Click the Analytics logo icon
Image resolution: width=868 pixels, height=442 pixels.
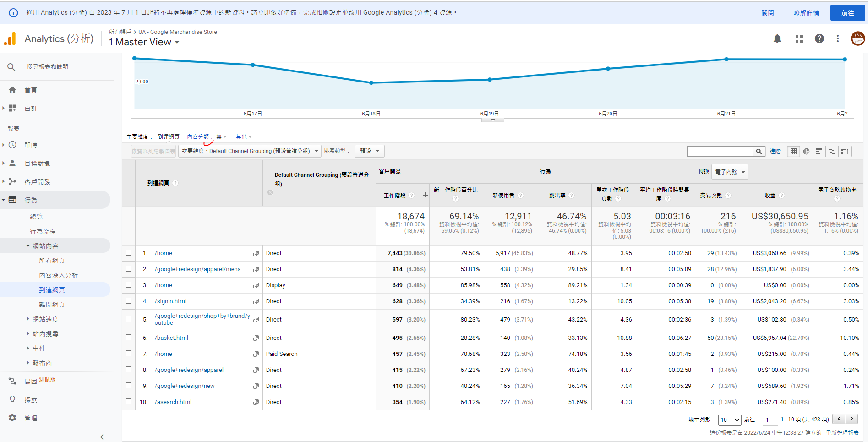10,39
